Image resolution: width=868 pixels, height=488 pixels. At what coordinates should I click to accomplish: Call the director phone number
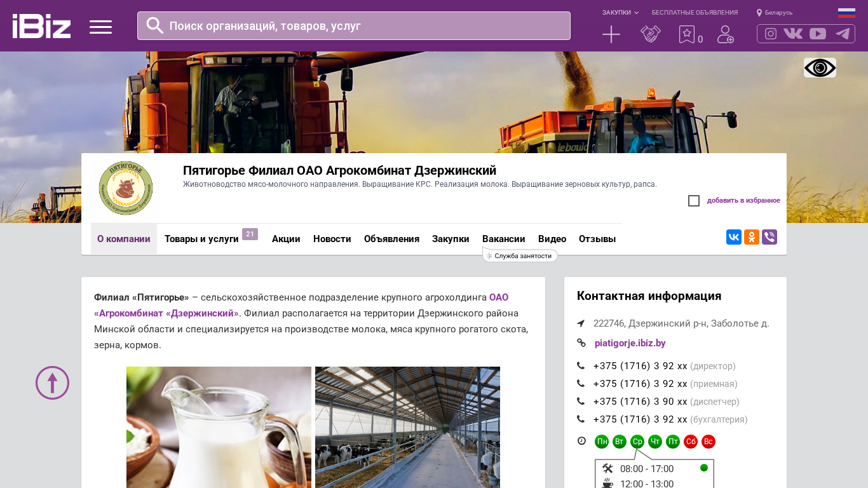[641, 366]
